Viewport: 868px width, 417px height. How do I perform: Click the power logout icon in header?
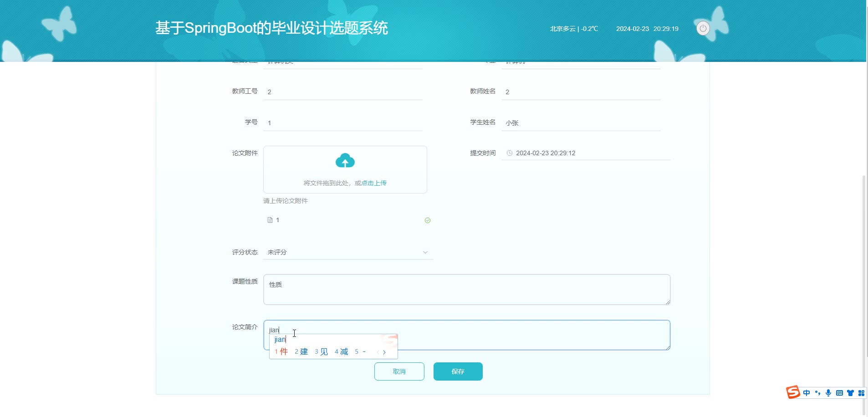pos(703,29)
